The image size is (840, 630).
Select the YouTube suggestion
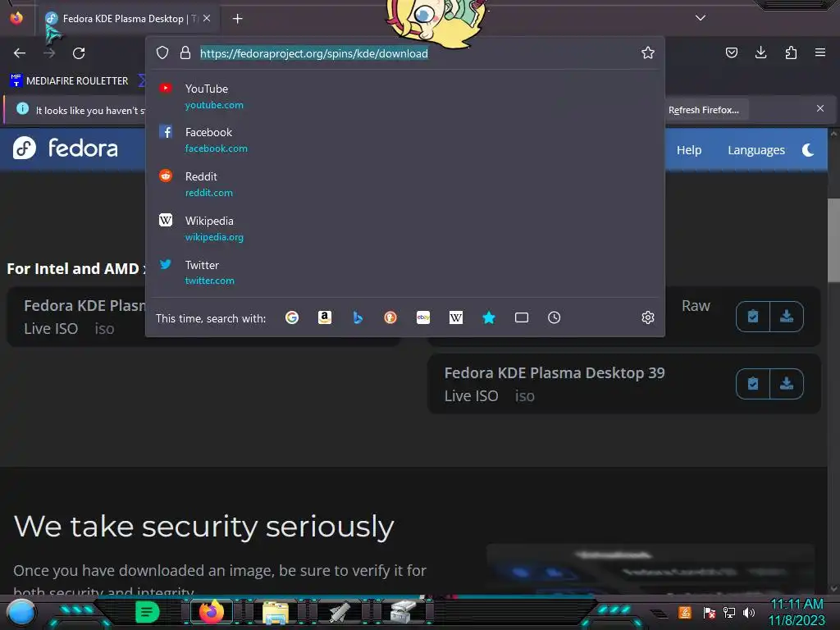coord(405,96)
